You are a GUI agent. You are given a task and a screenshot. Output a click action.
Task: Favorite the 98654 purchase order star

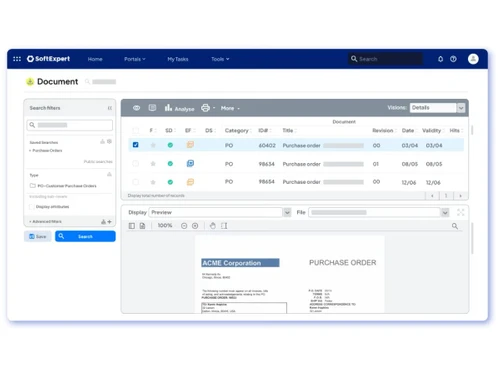point(153,182)
